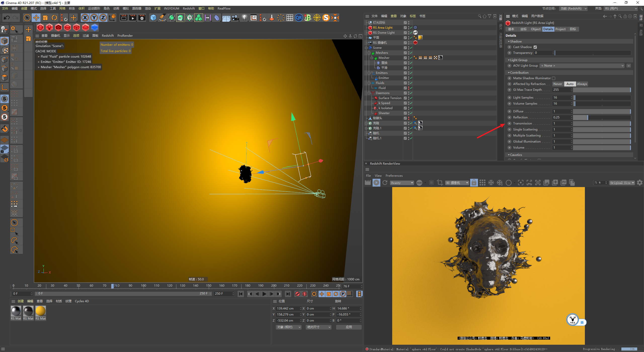Go to end of animation
Viewport: 644px width, 352px height.
(288, 294)
